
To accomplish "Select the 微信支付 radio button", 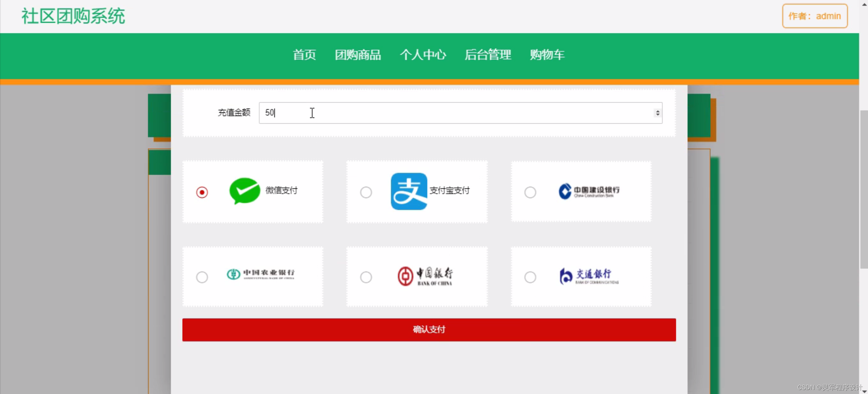I will [202, 192].
